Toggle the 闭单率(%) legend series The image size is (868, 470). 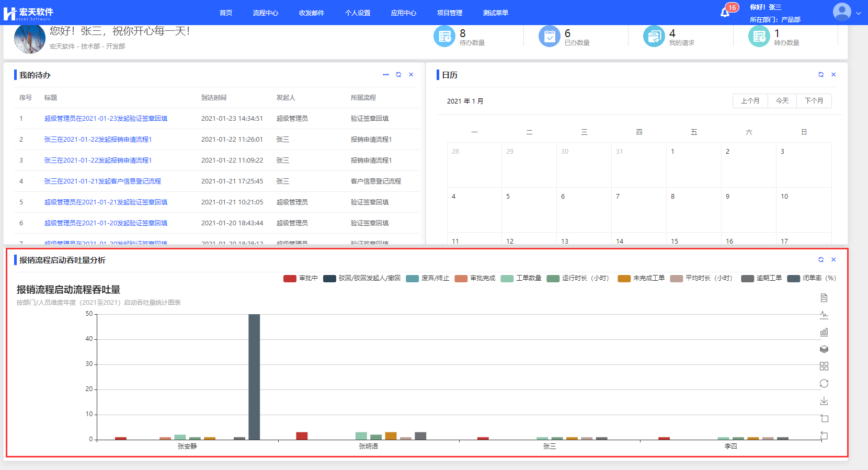coord(812,278)
